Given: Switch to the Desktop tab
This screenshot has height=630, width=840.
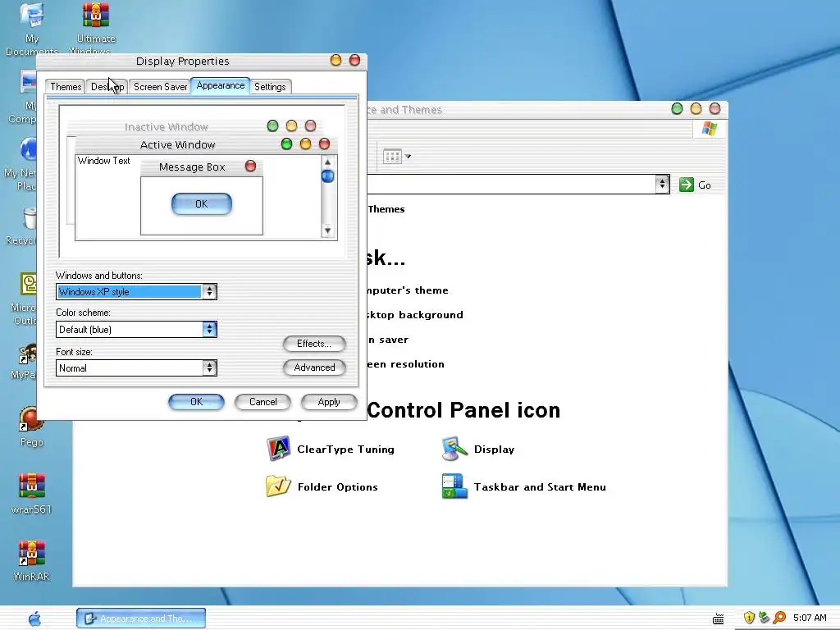Looking at the screenshot, I should [107, 87].
